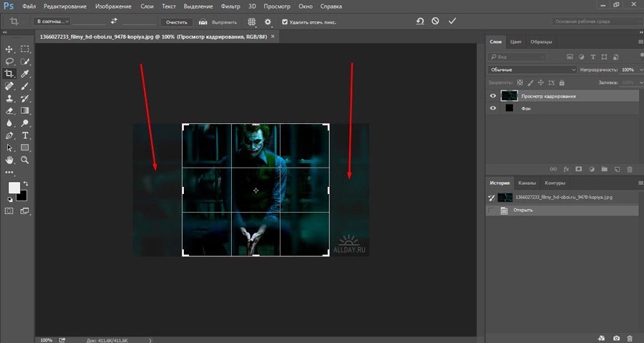644x343 pixels.
Task: Toggle smart object layers filter
Action: click(615, 57)
